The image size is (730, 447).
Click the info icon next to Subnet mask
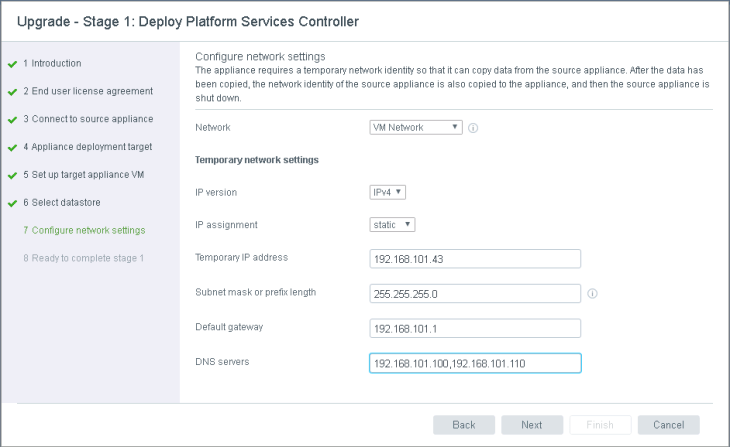click(592, 294)
